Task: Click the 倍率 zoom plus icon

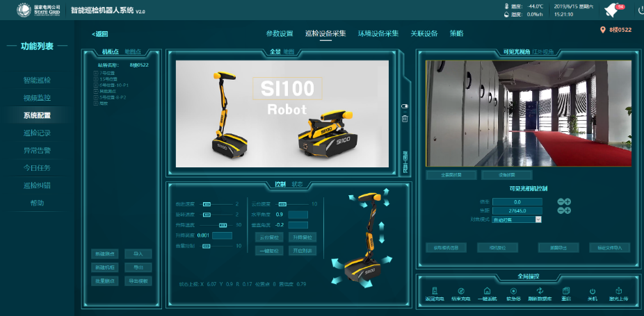Action: 567,201
